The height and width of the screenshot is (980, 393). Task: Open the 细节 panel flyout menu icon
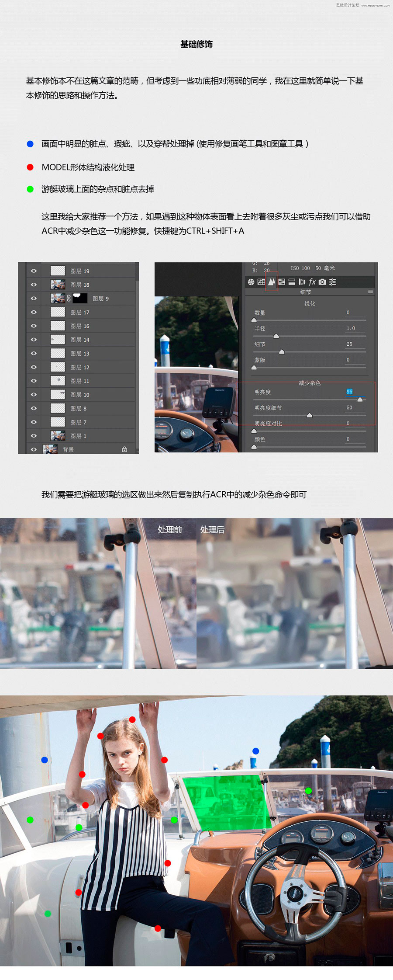click(371, 292)
